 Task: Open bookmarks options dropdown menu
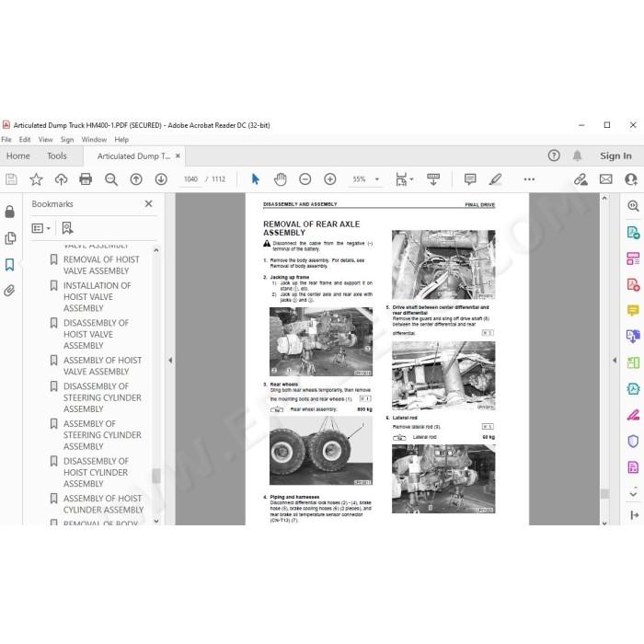click(x=41, y=228)
